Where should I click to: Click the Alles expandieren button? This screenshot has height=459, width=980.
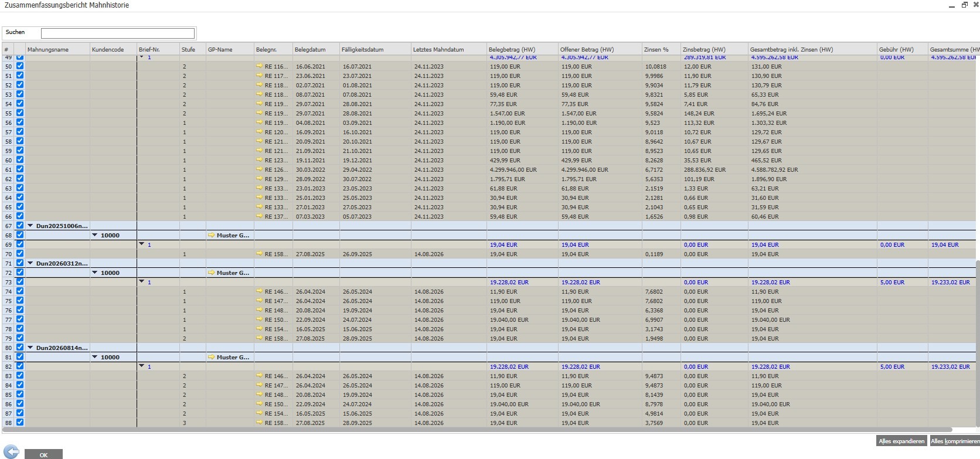coord(901,441)
